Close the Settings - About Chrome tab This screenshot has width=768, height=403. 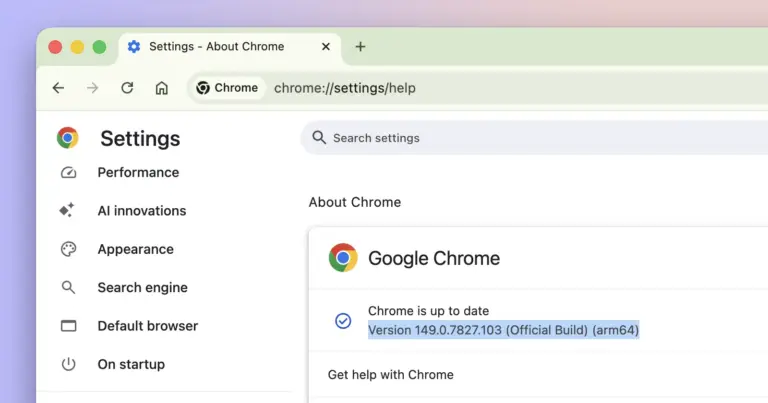[x=326, y=47]
